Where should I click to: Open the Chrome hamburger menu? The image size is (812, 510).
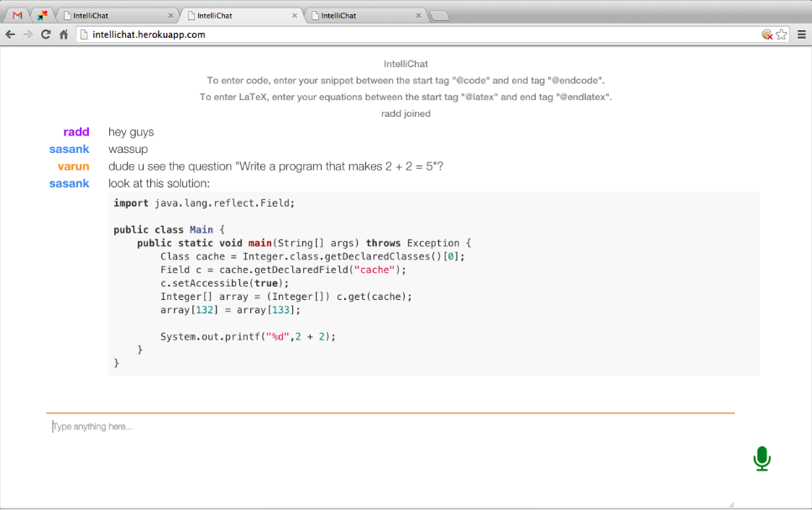point(802,34)
